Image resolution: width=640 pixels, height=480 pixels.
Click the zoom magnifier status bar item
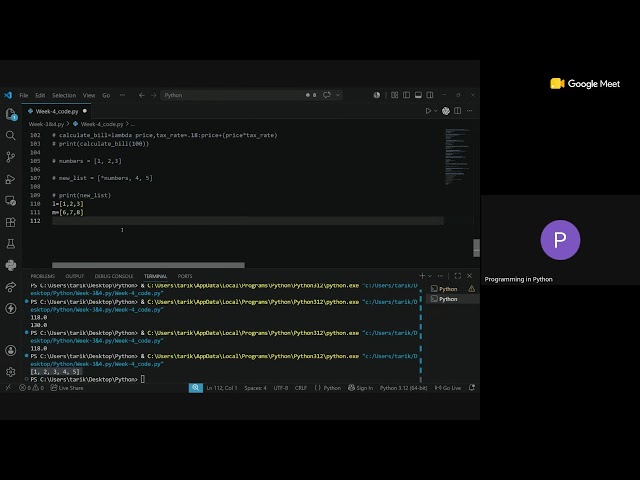(x=196, y=388)
